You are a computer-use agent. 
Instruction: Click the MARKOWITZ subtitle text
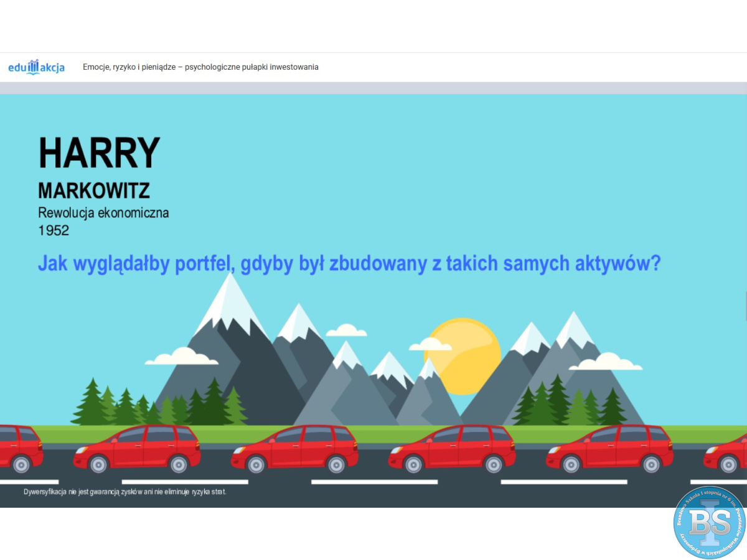94,190
